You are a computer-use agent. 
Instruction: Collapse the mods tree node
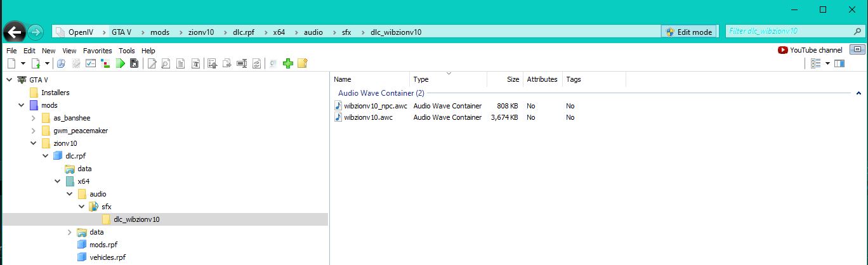click(21, 105)
